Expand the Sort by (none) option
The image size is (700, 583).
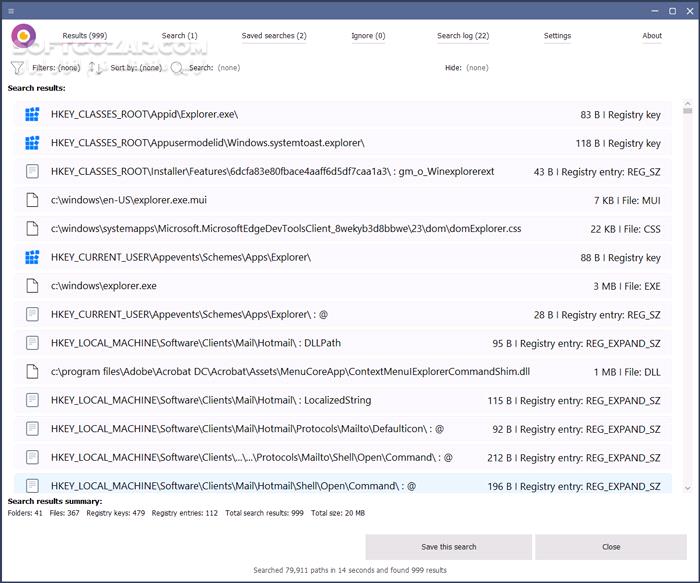136,68
